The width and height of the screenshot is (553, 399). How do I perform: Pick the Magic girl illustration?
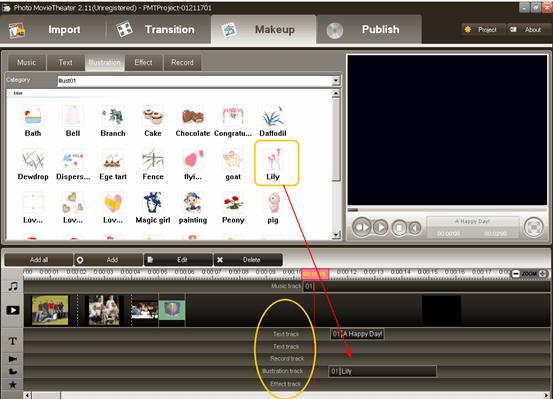tap(153, 202)
